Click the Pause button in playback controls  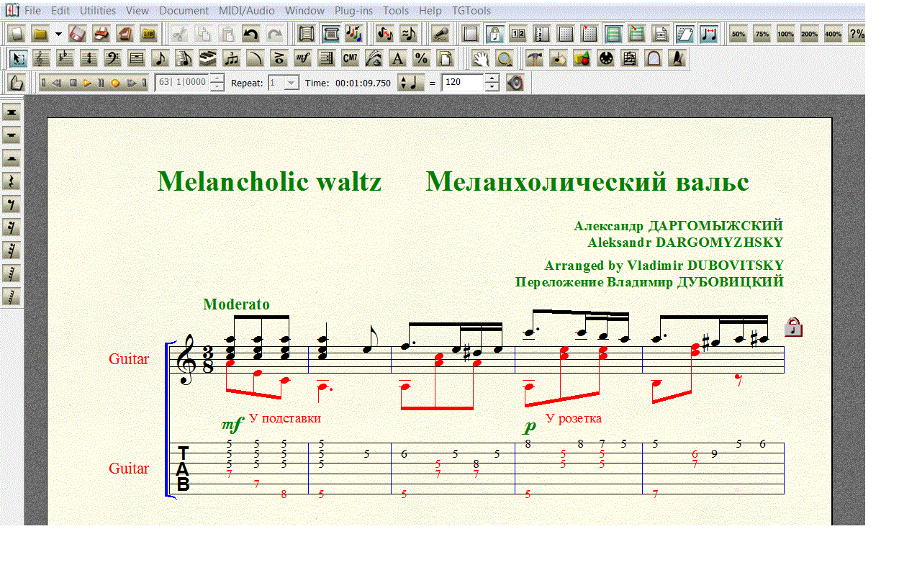(x=101, y=83)
